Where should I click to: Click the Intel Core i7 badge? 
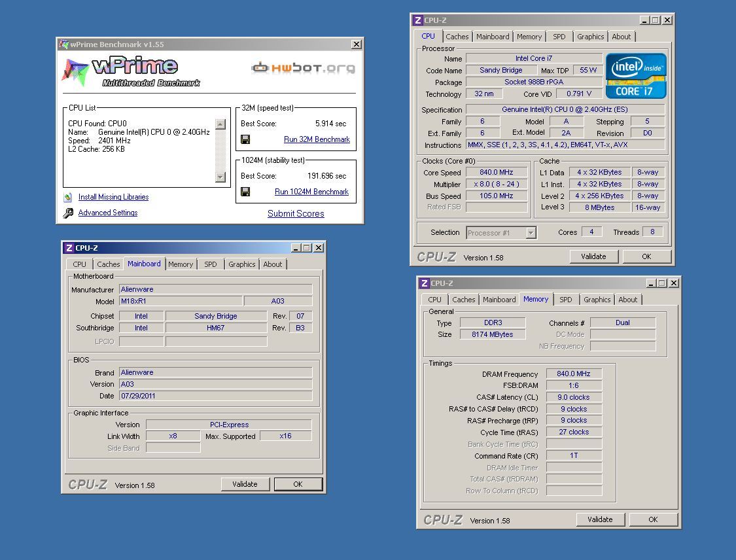[x=636, y=76]
